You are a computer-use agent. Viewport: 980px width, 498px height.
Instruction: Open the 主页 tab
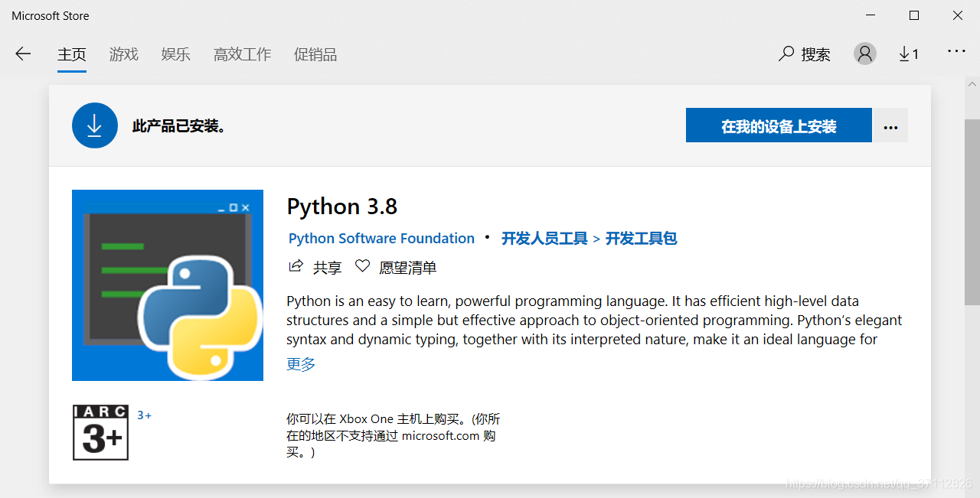click(x=72, y=54)
